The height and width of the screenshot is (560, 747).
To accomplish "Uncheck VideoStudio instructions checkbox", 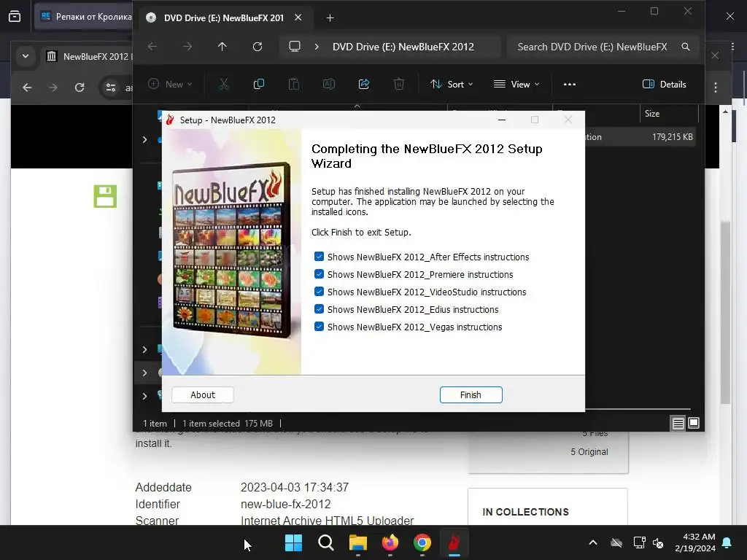I will point(320,292).
